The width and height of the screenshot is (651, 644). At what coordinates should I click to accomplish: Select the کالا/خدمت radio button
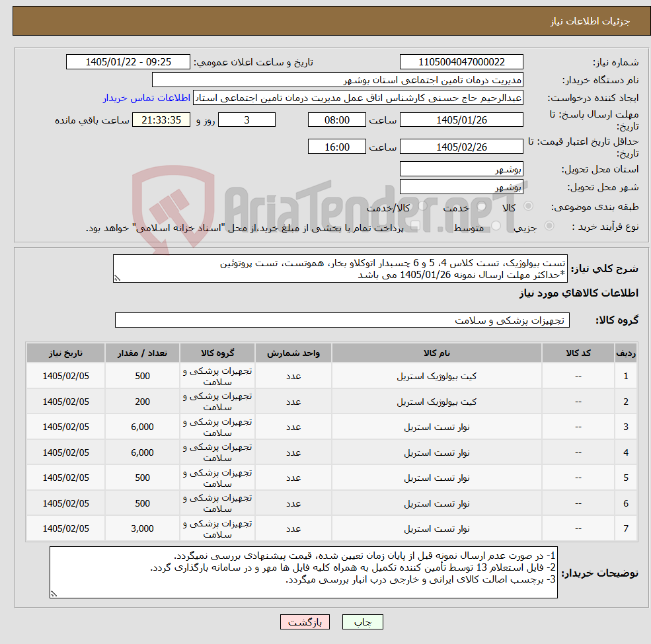tap(422, 206)
